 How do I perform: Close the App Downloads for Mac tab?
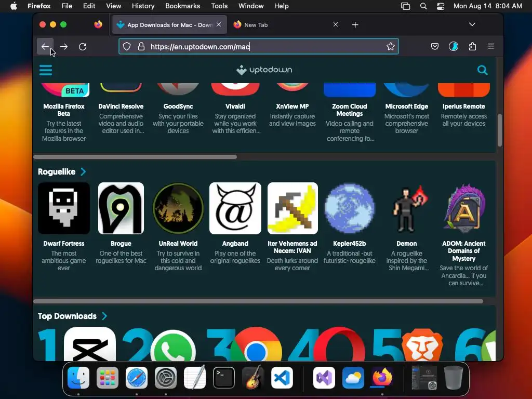tap(219, 24)
